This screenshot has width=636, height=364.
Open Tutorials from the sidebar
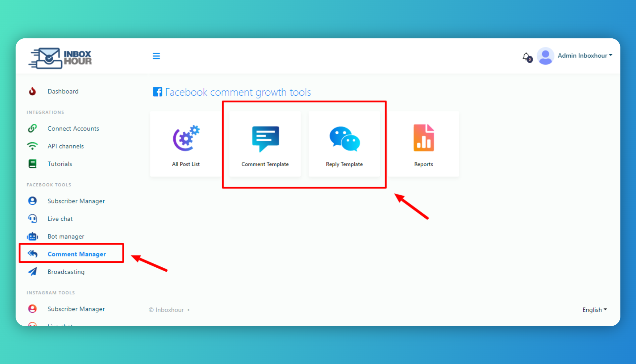click(x=60, y=164)
